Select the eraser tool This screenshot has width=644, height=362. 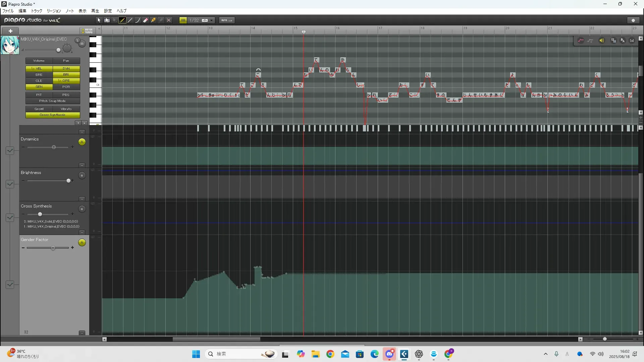pos(146,20)
